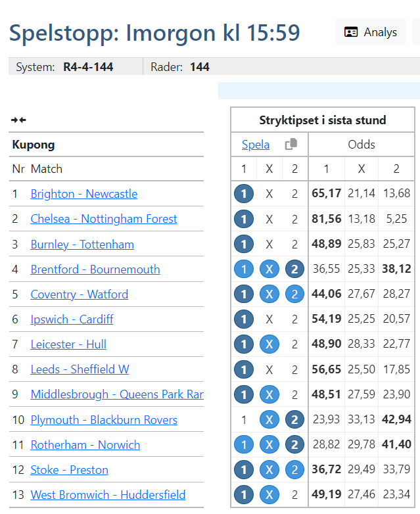420x514 pixels.
Task: Open the Plymouth - Blackburn Rovers match link
Action: coord(104,419)
